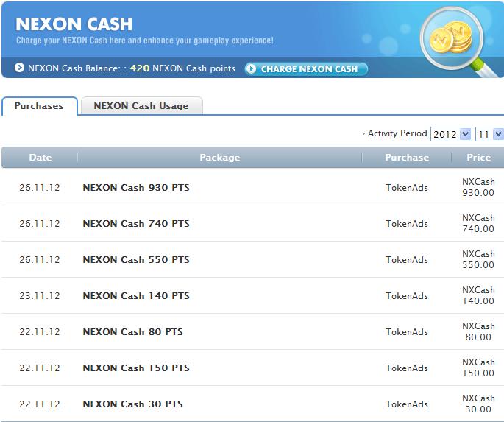Click TokenAds in the 140 PTS row
The height and width of the screenshot is (422, 504).
407,295
